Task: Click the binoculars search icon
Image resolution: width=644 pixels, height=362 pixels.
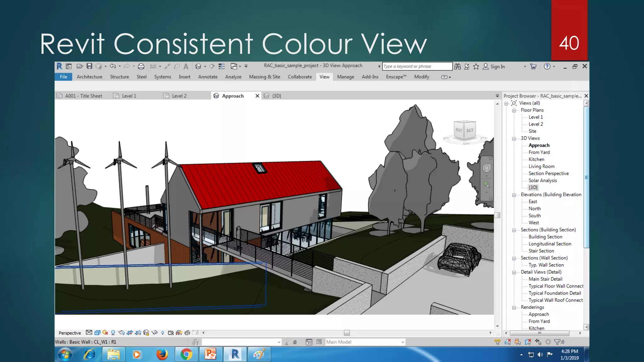Action: pos(458,66)
